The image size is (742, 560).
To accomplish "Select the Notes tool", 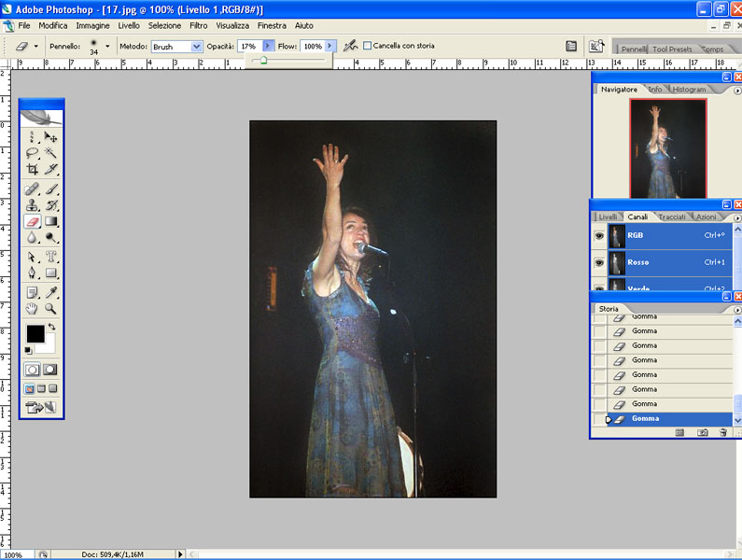I will tap(32, 293).
